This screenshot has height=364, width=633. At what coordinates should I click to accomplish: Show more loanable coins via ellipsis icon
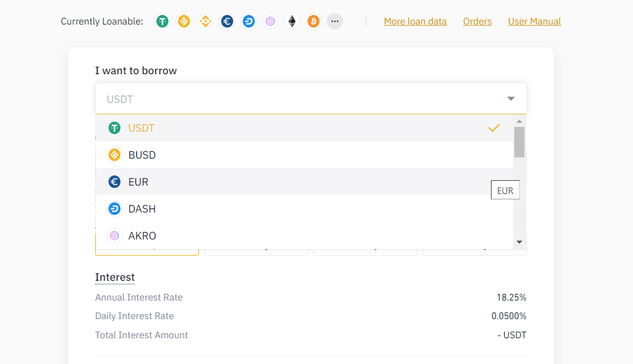pos(334,22)
